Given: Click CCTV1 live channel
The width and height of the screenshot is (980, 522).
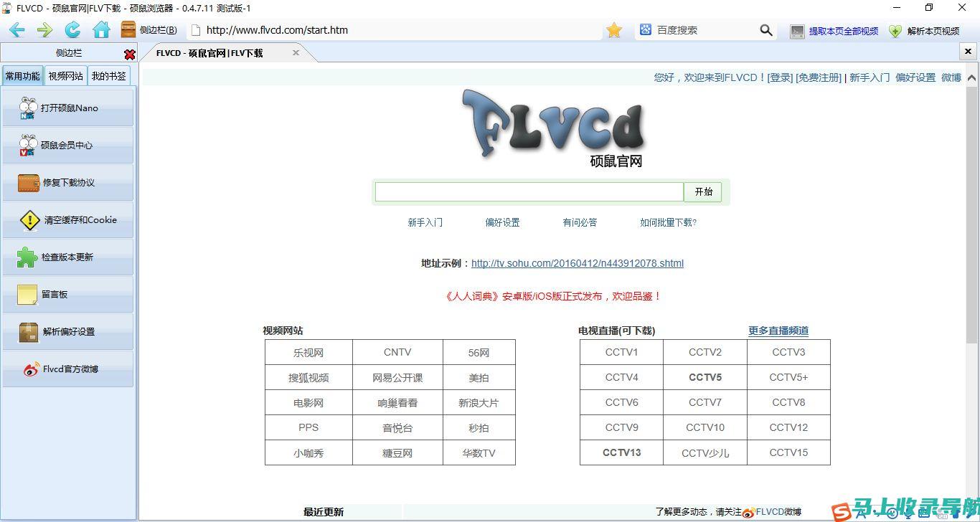Looking at the screenshot, I should pos(621,352).
